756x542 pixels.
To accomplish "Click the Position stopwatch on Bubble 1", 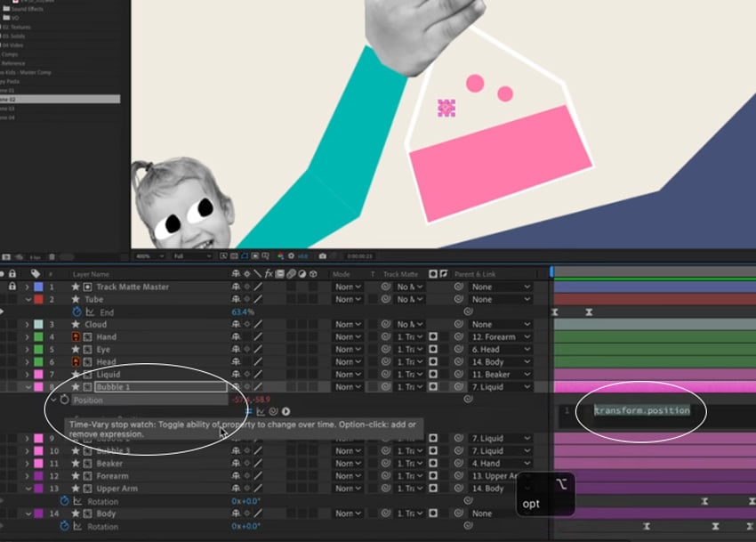I will (x=65, y=400).
